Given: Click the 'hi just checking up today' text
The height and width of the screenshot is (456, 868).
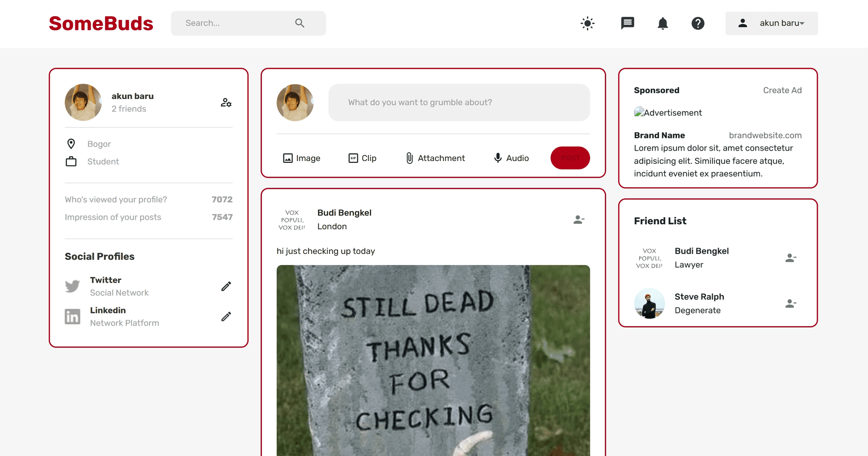Looking at the screenshot, I should [325, 251].
